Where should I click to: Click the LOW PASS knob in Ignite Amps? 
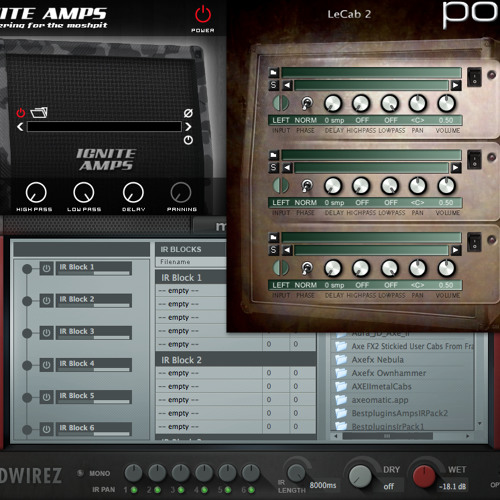(84, 193)
